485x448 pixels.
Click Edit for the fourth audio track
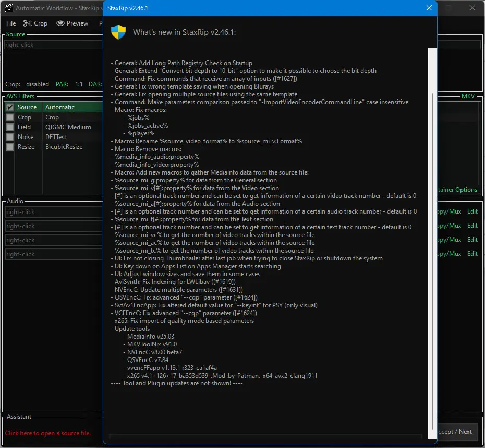pyautogui.click(x=472, y=254)
